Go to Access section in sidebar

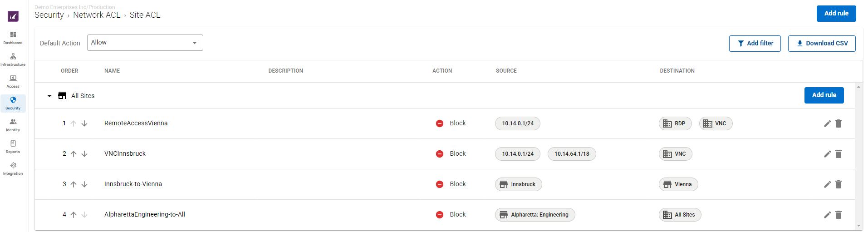coord(13,82)
